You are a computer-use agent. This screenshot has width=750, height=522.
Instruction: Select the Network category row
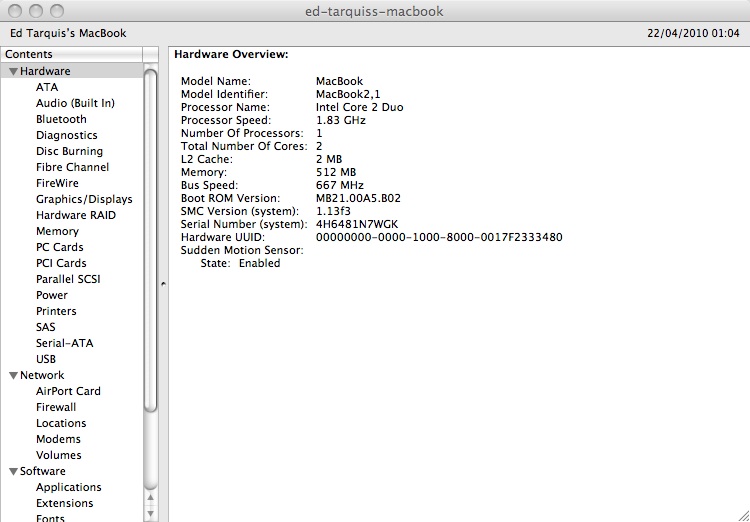click(72, 375)
